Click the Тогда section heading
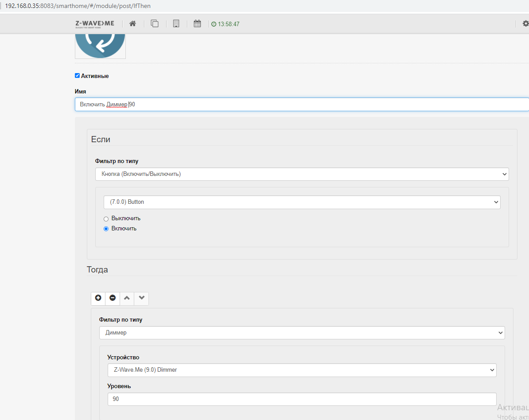The image size is (529, 420). coord(97,269)
